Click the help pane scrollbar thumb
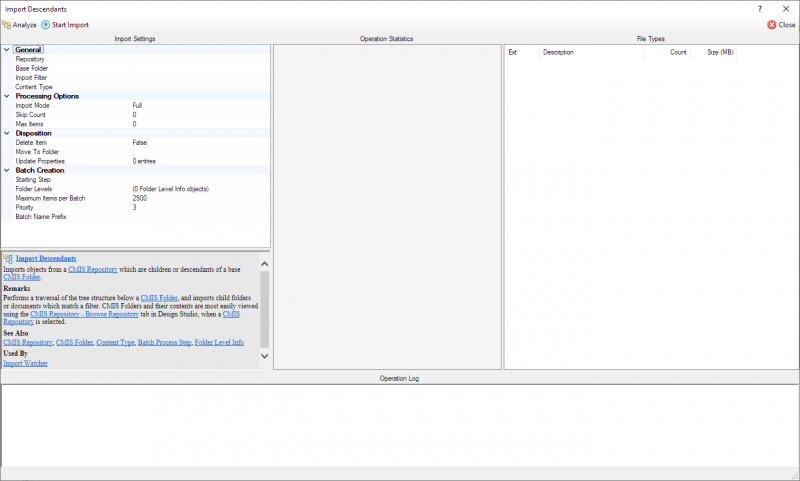800x481 pixels. coord(264,309)
